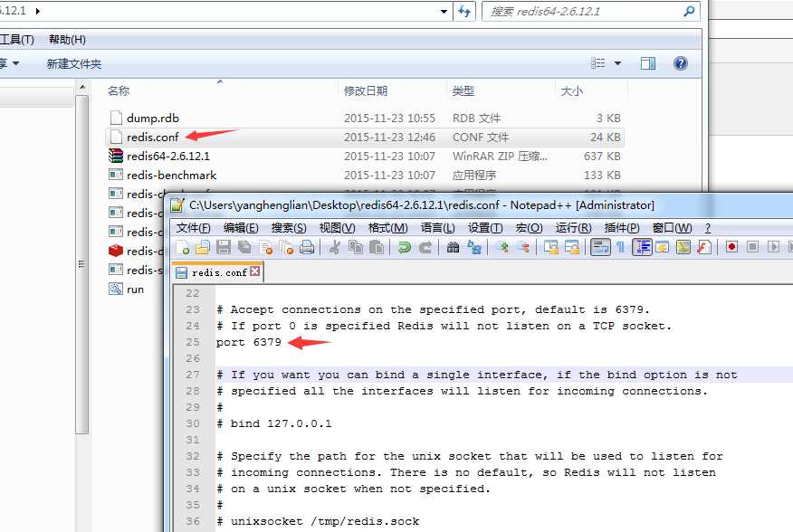Viewport: 793px width, 532px height.
Task: Open the 窗口(W) menu
Action: point(672,228)
